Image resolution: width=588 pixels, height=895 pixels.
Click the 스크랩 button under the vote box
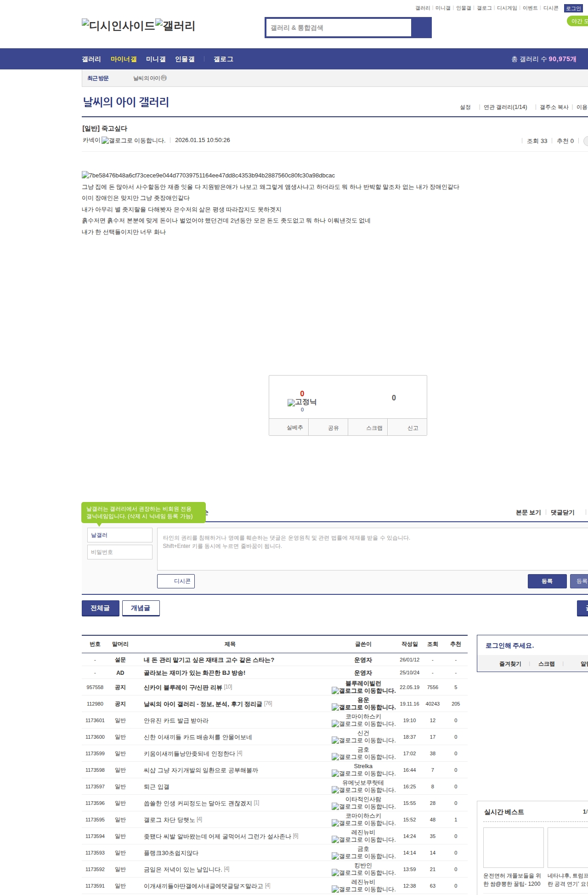click(x=368, y=428)
